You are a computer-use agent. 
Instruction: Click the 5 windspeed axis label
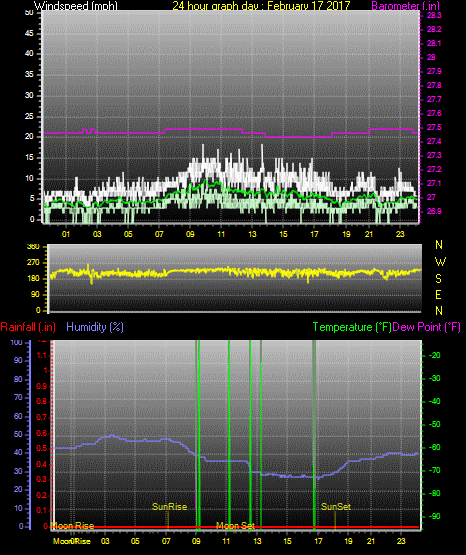[x=32, y=199]
